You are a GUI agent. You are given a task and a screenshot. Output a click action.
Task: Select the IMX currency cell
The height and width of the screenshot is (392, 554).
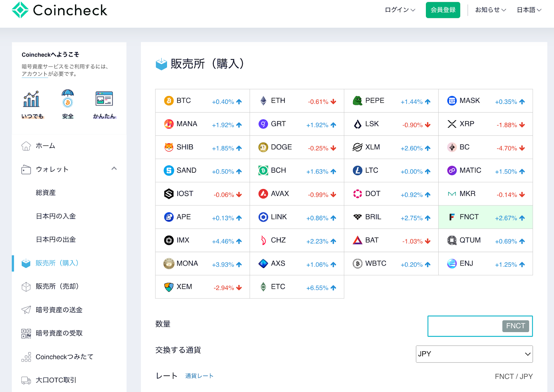(x=203, y=240)
